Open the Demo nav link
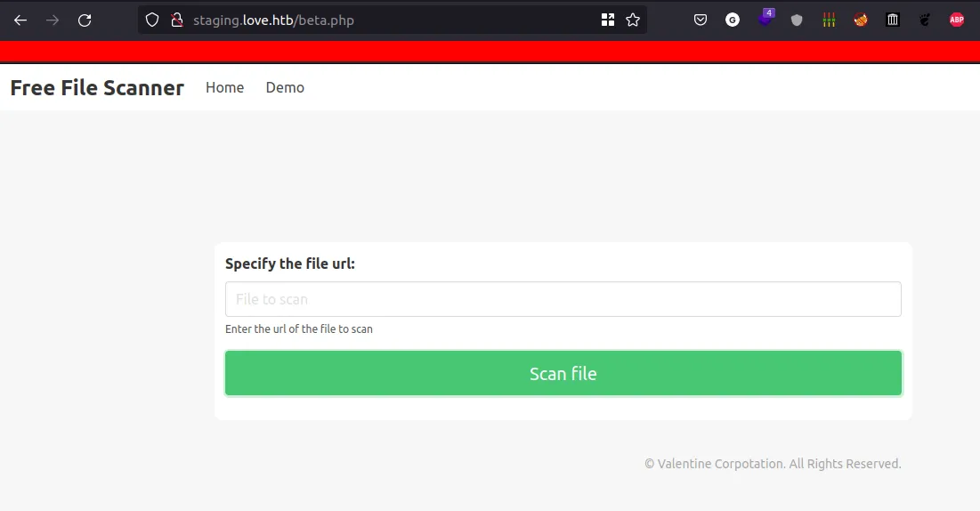This screenshot has height=511, width=980. pyautogui.click(x=285, y=87)
